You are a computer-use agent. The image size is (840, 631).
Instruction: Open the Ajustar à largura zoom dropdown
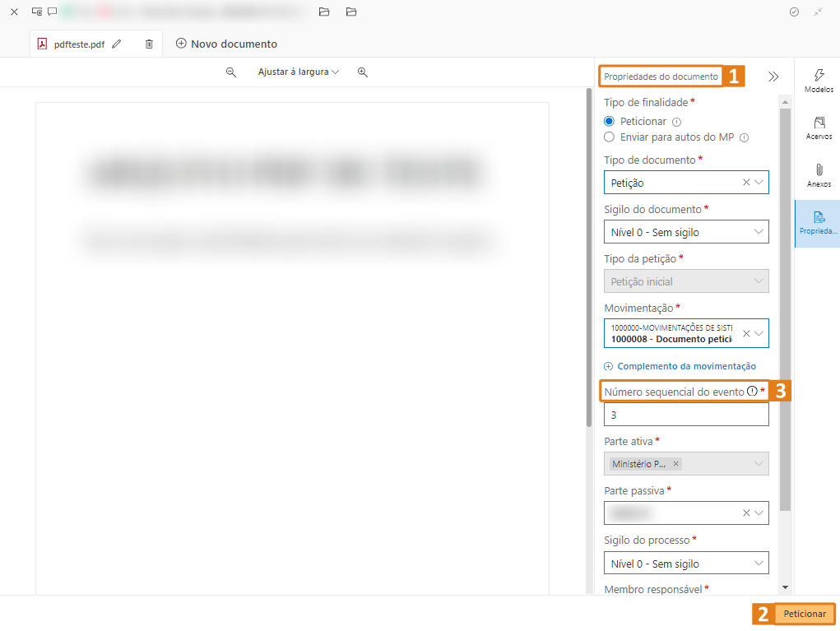(x=298, y=72)
